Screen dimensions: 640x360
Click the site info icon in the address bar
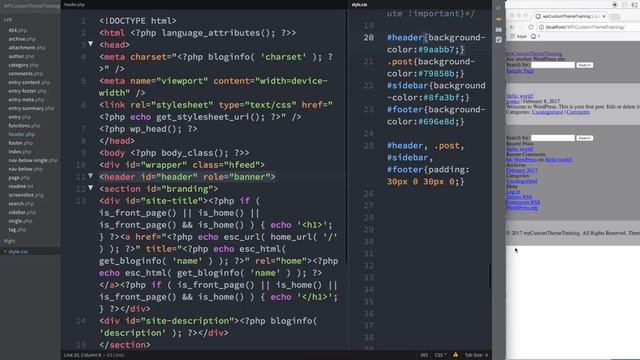click(x=541, y=27)
